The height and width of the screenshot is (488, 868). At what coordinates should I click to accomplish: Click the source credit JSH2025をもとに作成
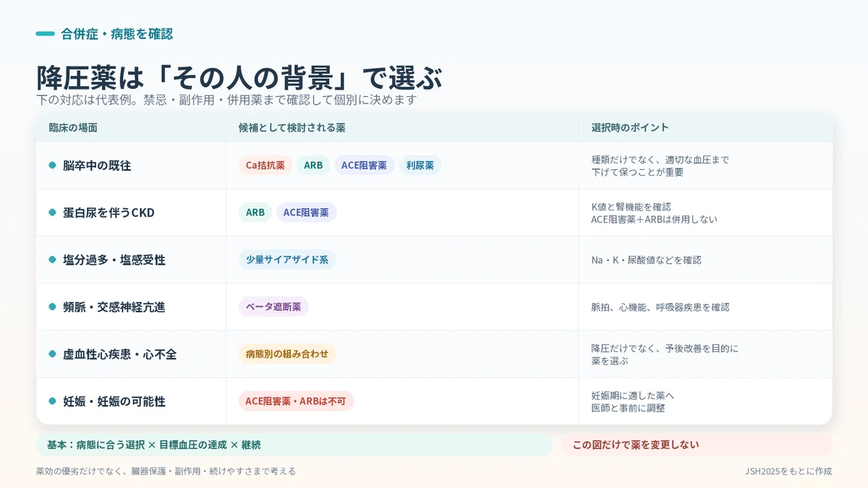(x=788, y=471)
